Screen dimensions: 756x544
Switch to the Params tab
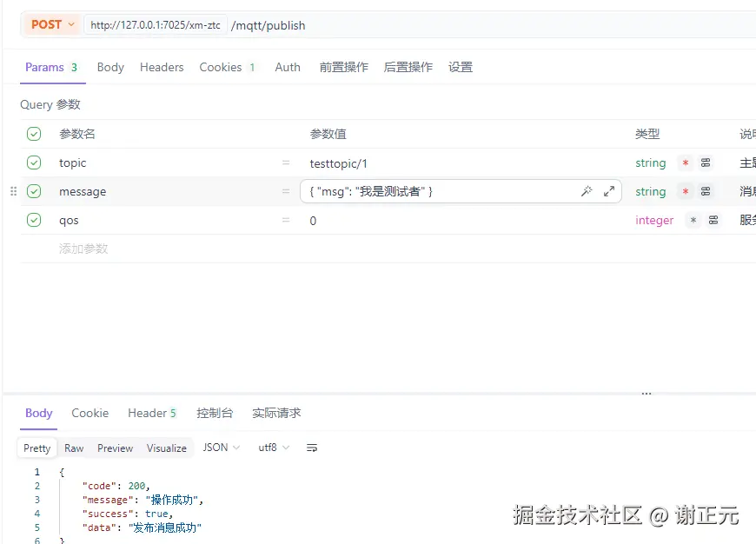tap(51, 67)
